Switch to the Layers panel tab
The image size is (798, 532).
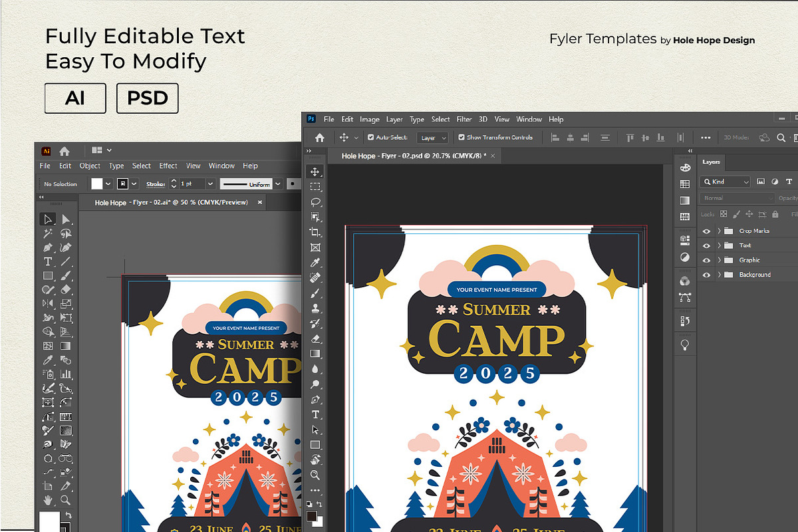click(712, 162)
